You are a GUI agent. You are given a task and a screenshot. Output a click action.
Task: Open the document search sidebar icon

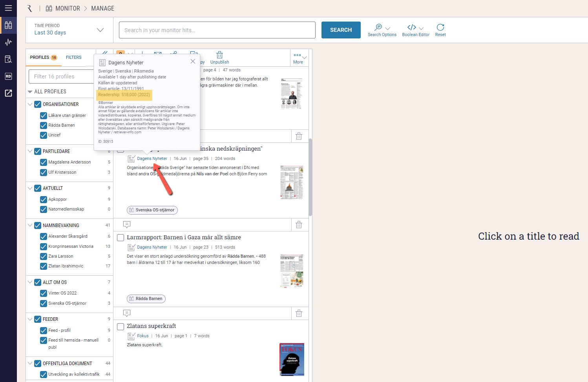coord(8,59)
